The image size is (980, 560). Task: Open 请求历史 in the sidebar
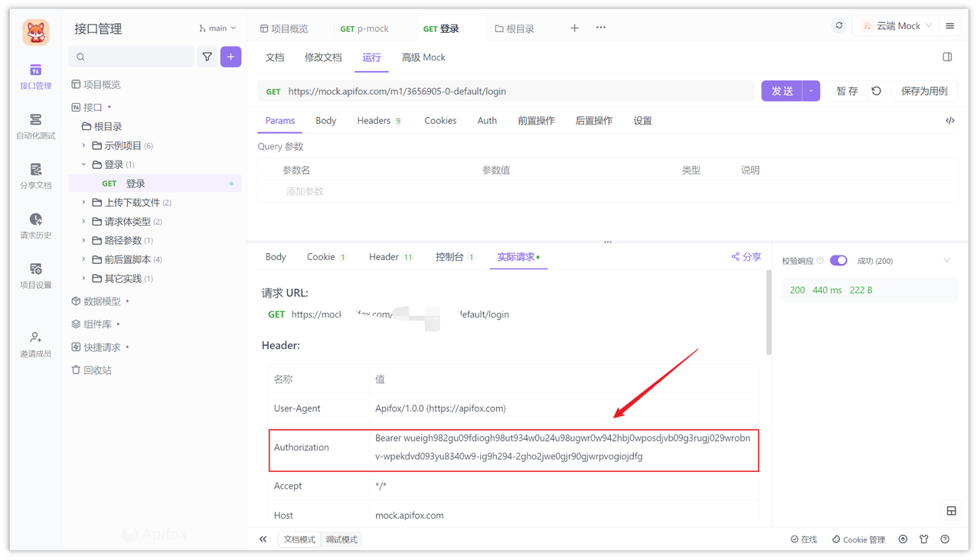click(x=35, y=226)
